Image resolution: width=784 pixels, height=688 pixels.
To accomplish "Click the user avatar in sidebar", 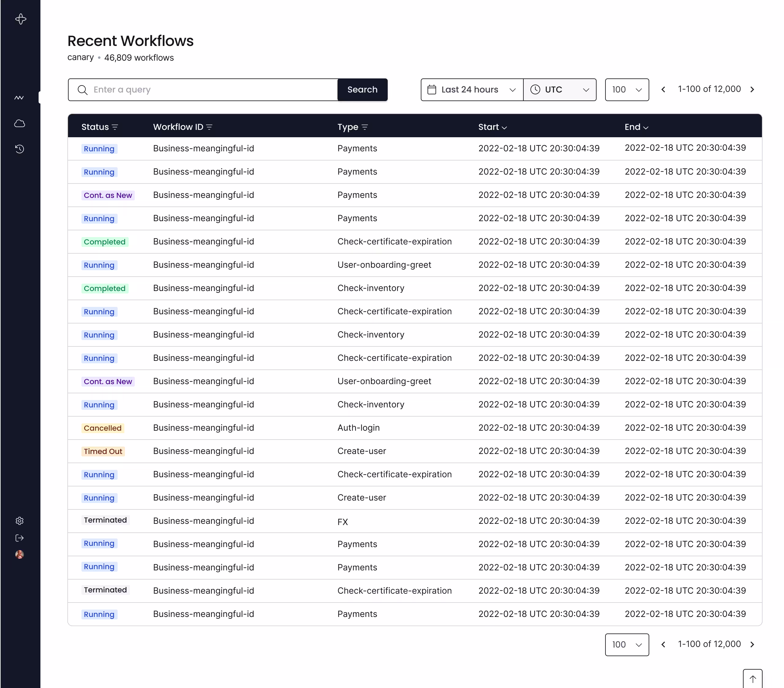I will 20,554.
